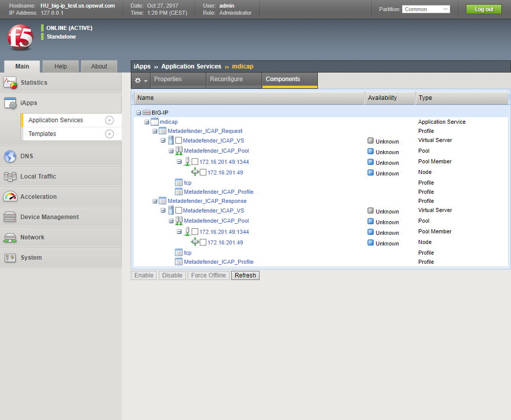The width and height of the screenshot is (511, 420).
Task: Click the Metadefender_ICAP_Response profile icon
Action: (162, 201)
